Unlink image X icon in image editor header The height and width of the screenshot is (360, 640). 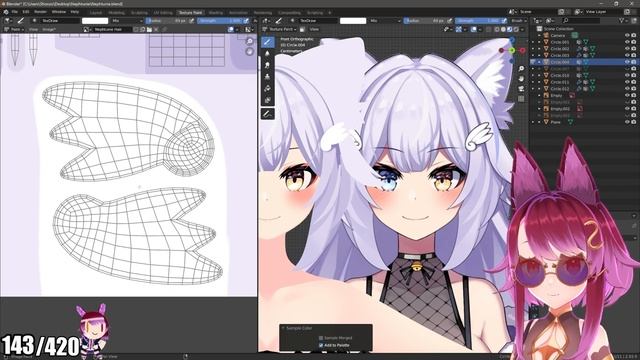156,29
